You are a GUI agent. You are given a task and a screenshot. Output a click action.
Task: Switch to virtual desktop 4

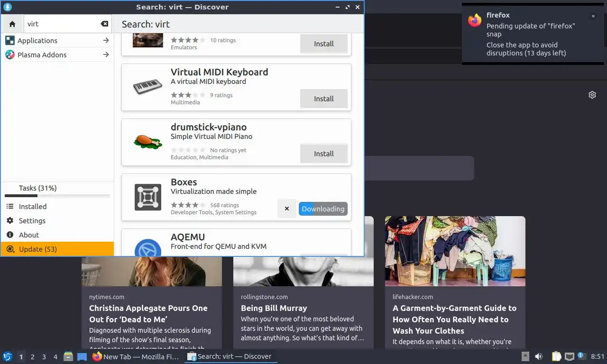pyautogui.click(x=55, y=357)
